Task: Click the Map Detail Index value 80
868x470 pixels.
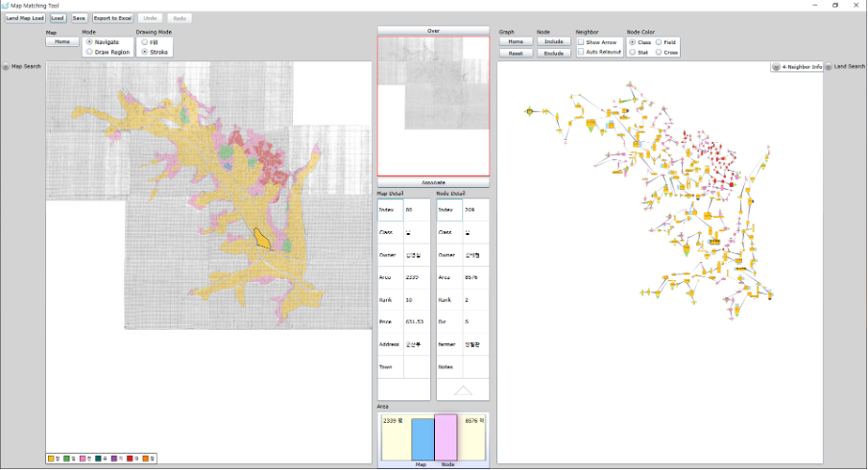Action: click(417, 210)
